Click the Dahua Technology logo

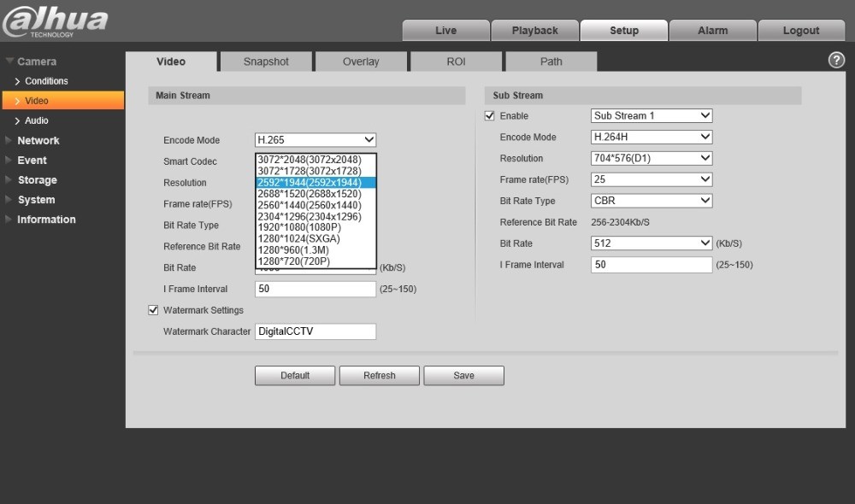click(x=56, y=21)
